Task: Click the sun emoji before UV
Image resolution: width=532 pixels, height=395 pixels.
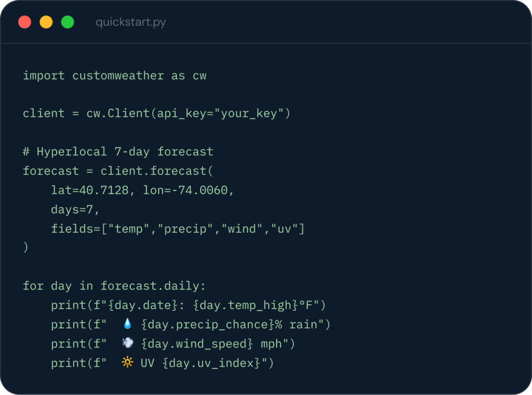Action: tap(128, 362)
